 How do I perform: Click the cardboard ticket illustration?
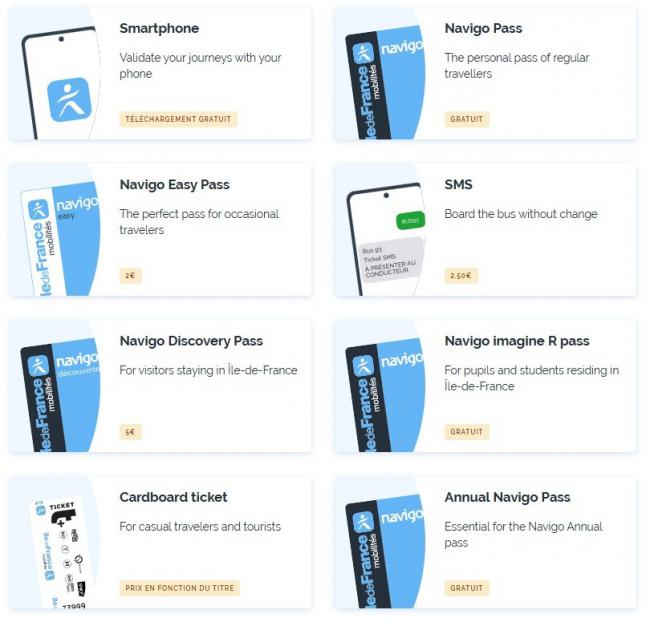pos(62,554)
